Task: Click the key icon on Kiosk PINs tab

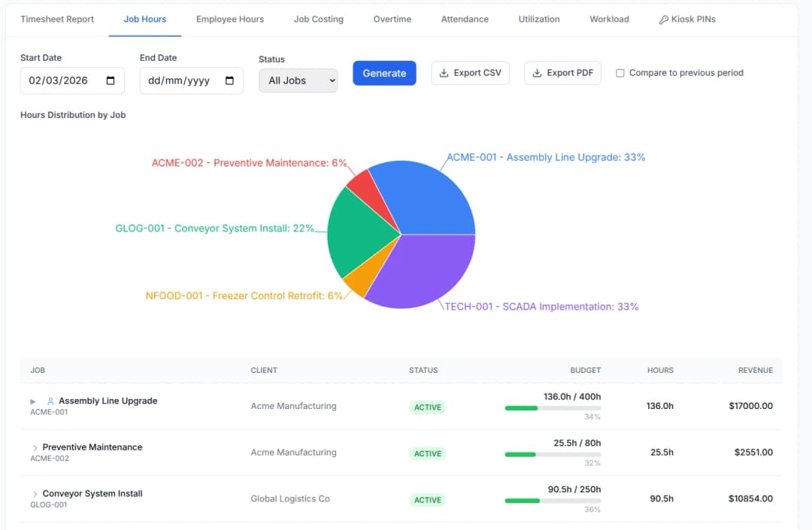Action: 664,19
